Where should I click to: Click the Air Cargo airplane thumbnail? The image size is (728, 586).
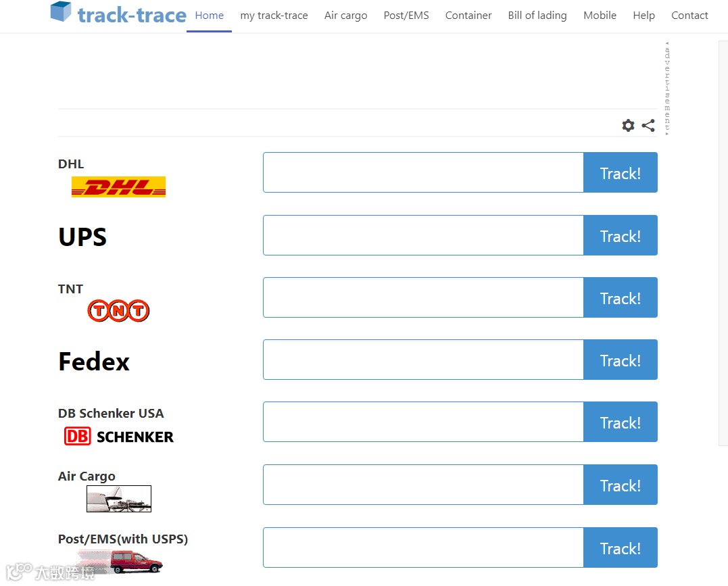[119, 499]
